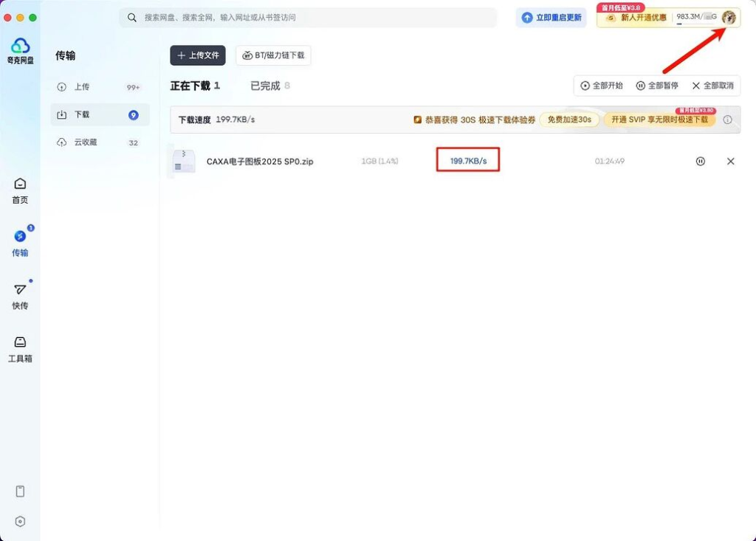Click 立即重启更新 to restart and update
The width and height of the screenshot is (756, 541).
(551, 17)
